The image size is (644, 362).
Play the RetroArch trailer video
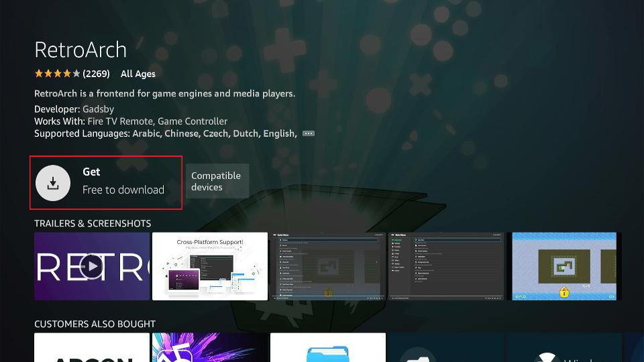92,266
